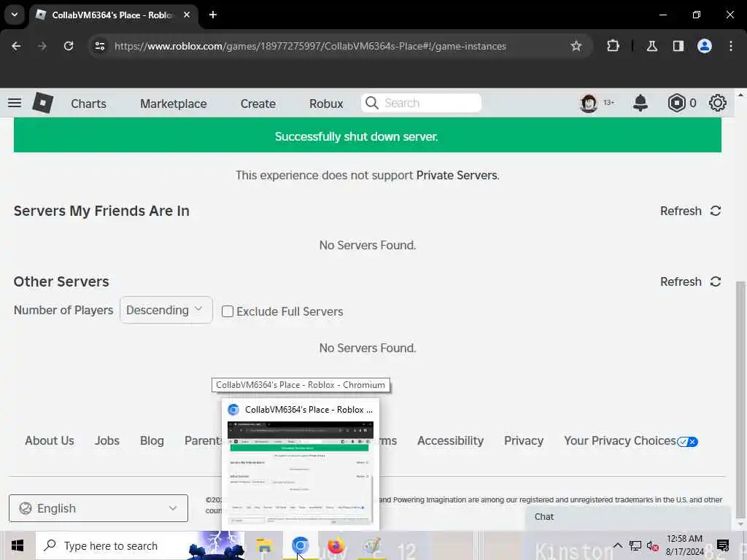Toggle the browser side panel icon
Image resolution: width=747 pixels, height=560 pixels.
click(x=678, y=46)
